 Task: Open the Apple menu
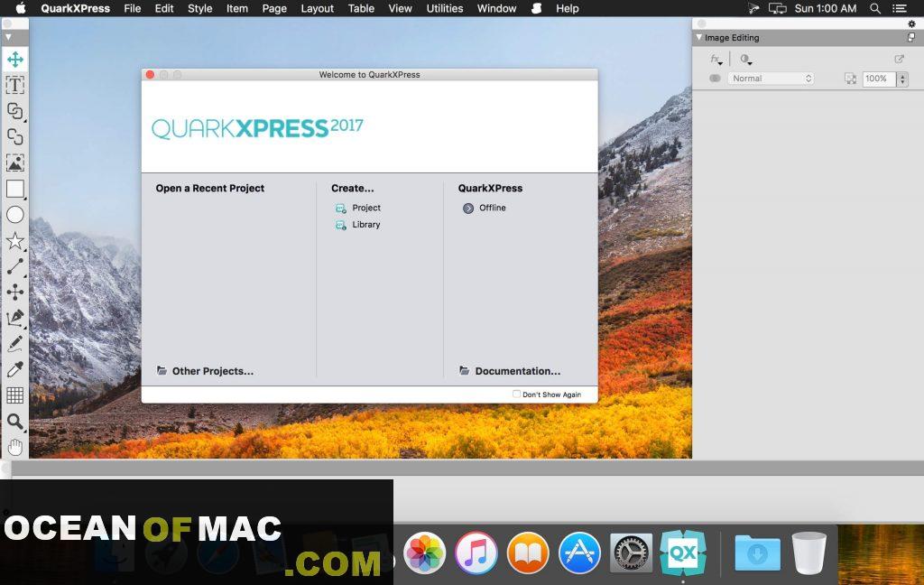[21, 8]
